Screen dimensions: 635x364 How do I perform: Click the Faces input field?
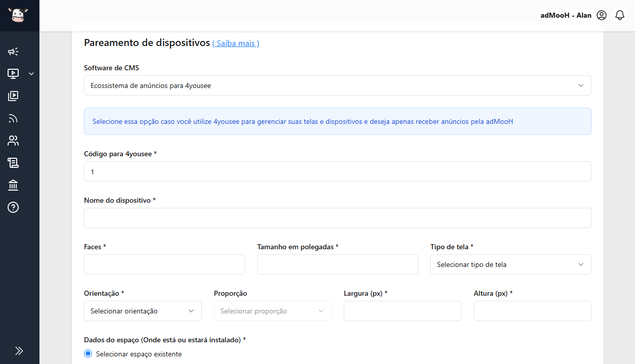164,264
